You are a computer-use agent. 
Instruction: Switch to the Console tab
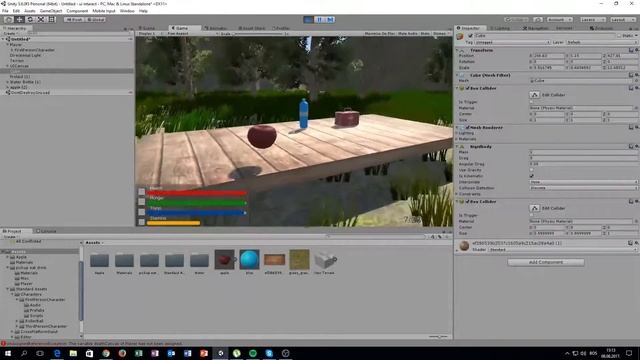pos(47,231)
